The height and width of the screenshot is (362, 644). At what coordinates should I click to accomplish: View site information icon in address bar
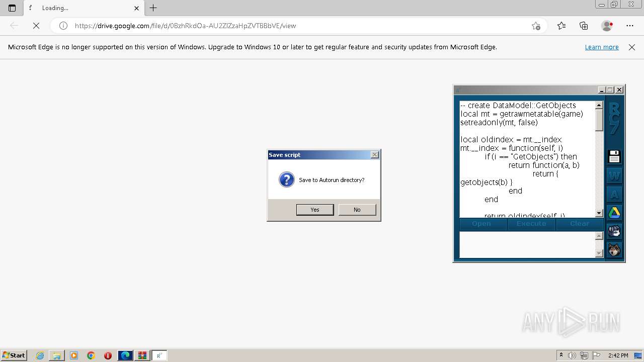point(63,26)
